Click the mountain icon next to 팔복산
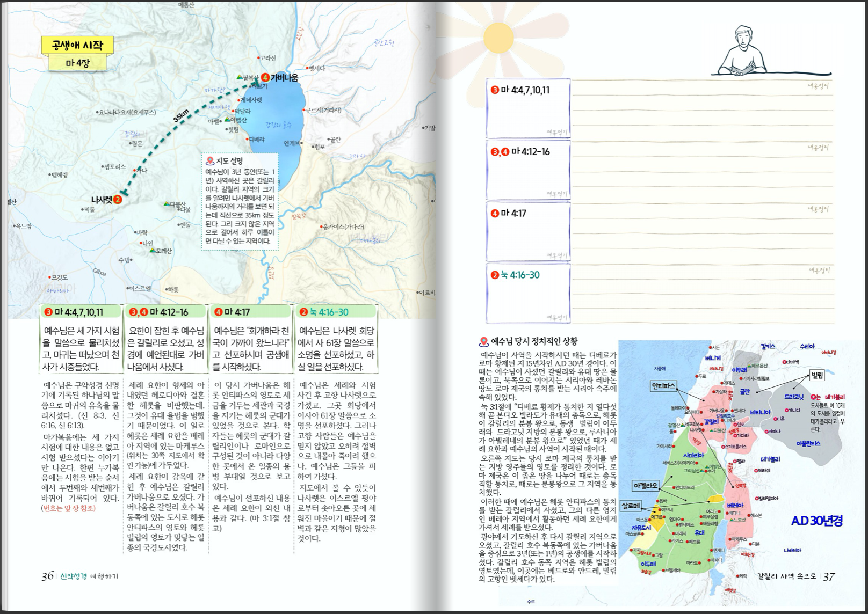The image size is (868, 614). 241,77
